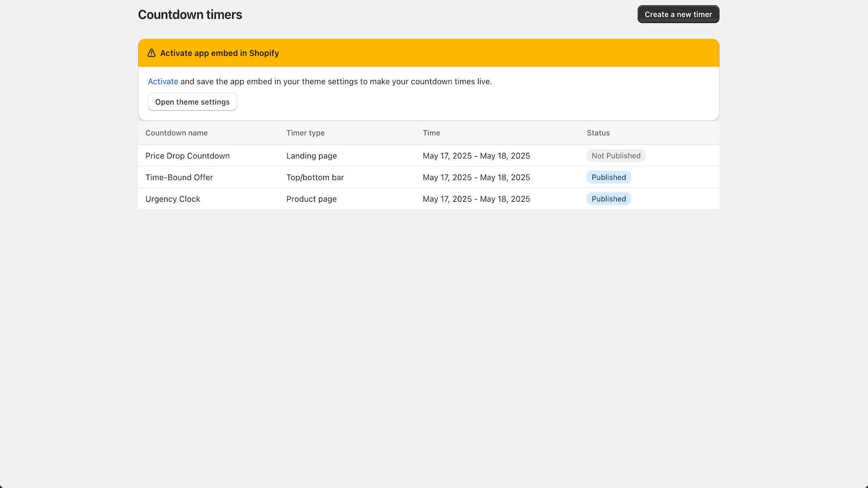Click the Not Published status badge
Screen dimensions: 868x488
[x=616, y=156]
